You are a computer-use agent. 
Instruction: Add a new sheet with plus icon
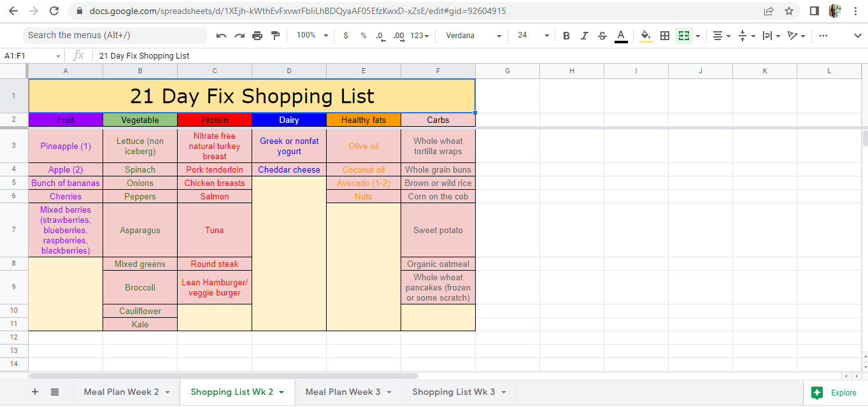35,392
